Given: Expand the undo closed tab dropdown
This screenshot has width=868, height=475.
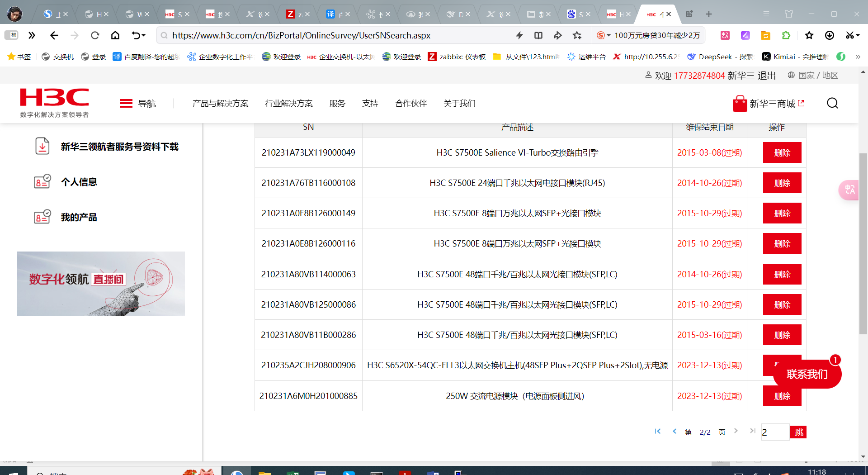Looking at the screenshot, I should (x=144, y=35).
